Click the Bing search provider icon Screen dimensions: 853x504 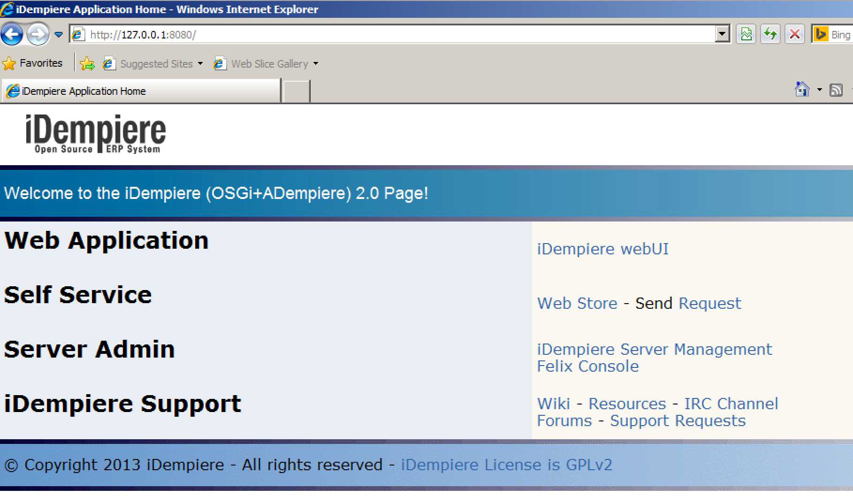(x=821, y=34)
